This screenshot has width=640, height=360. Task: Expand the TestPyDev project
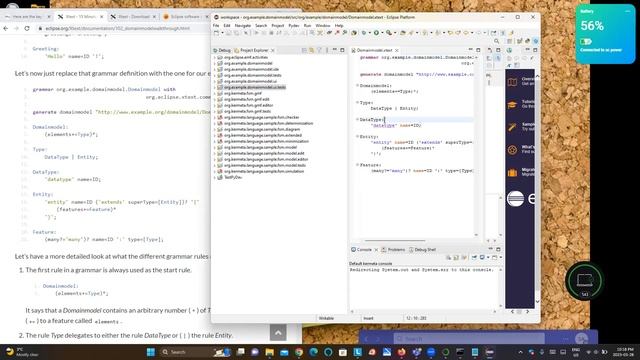pyautogui.click(x=215, y=178)
